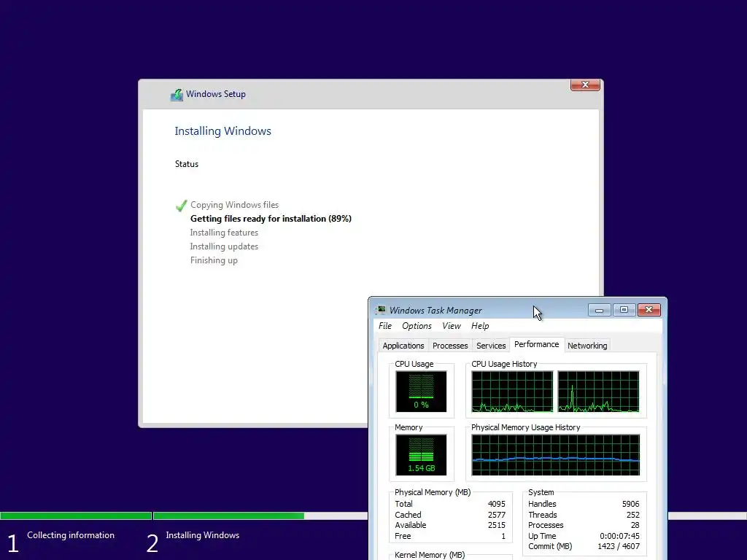Viewport: 747px width, 560px height.
Task: Click the 'Installing updates' step
Action: tap(224, 246)
